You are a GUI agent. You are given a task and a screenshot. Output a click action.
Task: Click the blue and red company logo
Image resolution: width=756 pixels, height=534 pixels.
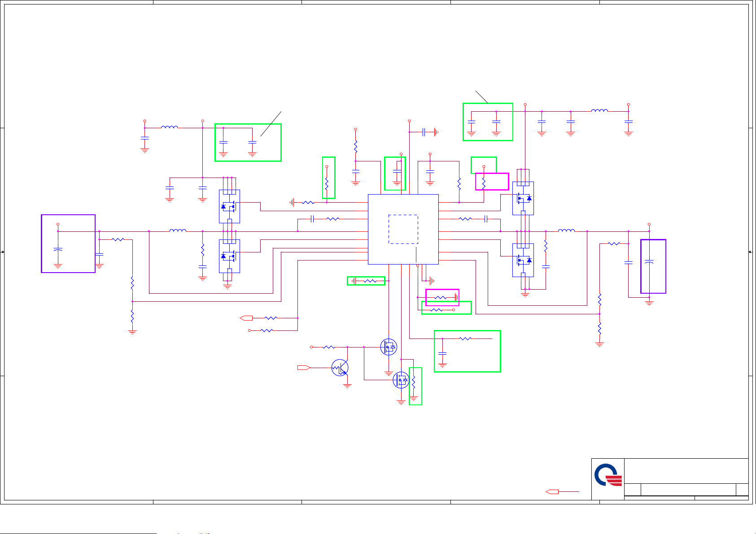608,475
